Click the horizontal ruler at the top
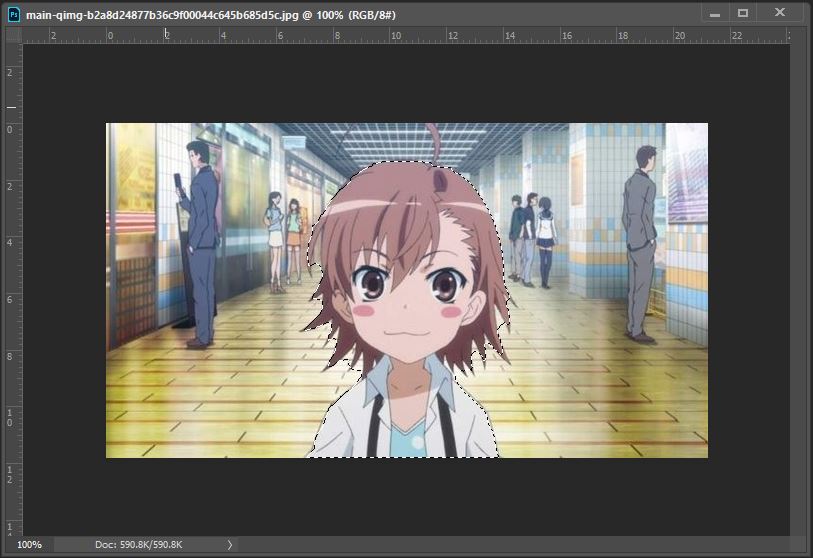The height and width of the screenshot is (558, 813). click(x=406, y=35)
